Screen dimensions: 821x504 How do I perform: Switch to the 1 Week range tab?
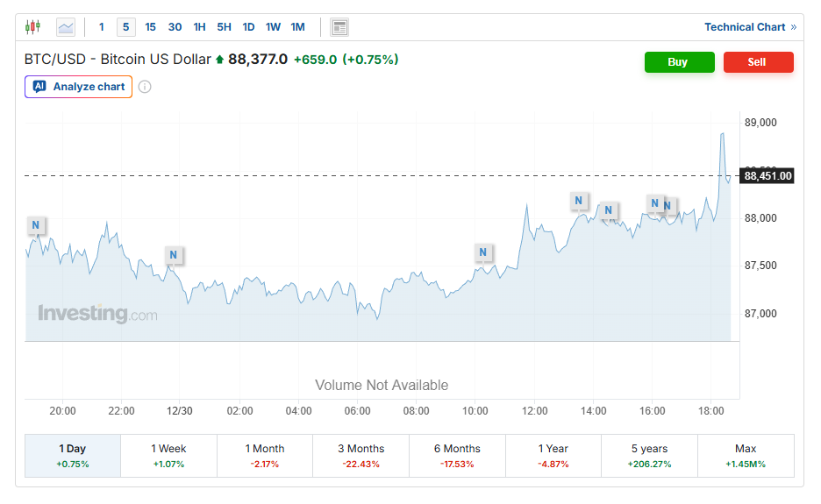coord(168,455)
